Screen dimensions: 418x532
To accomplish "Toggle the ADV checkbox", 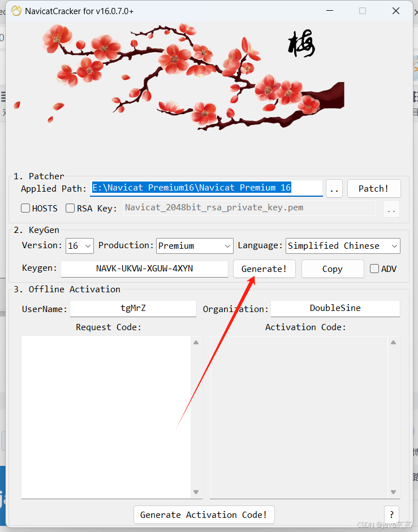I will tap(374, 269).
